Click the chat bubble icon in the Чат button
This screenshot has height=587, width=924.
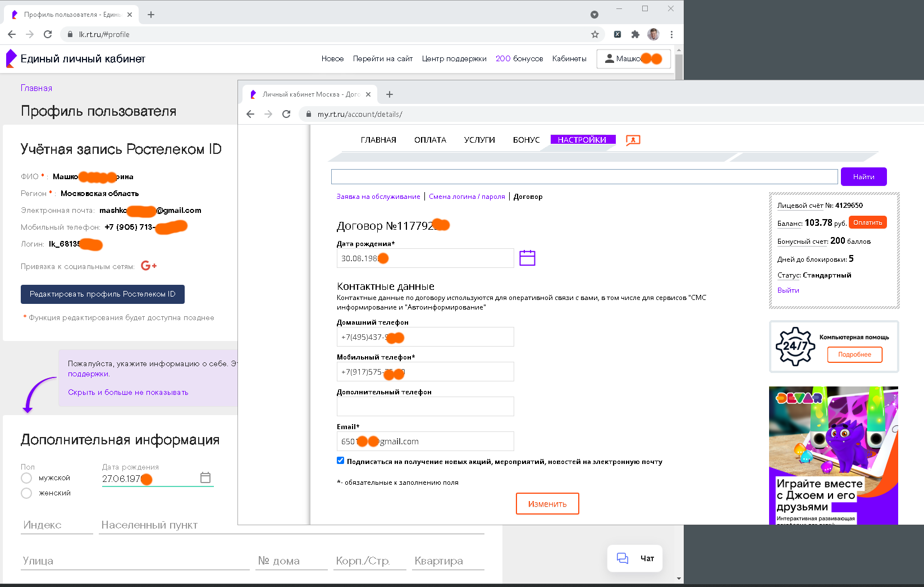pos(623,558)
